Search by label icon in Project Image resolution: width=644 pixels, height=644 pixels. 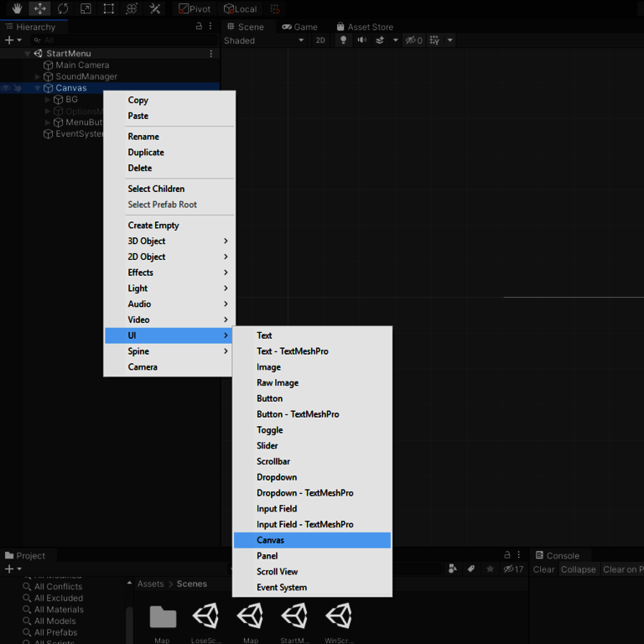click(x=471, y=569)
